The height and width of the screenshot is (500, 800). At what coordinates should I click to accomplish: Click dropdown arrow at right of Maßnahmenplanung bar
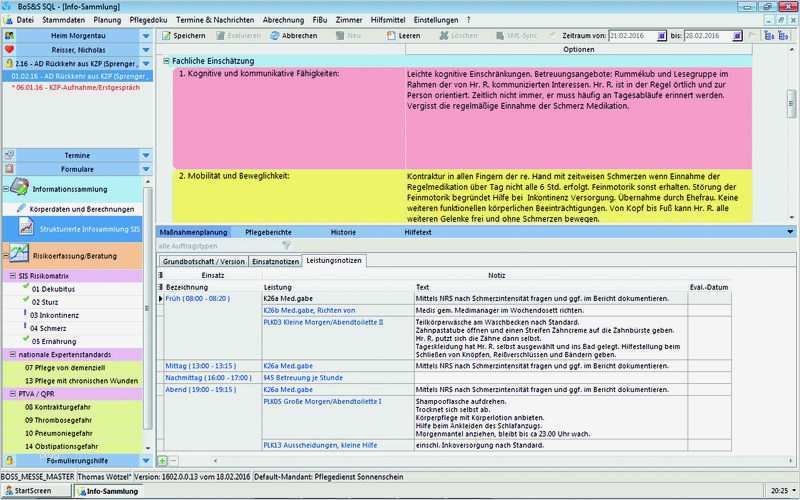[790, 232]
